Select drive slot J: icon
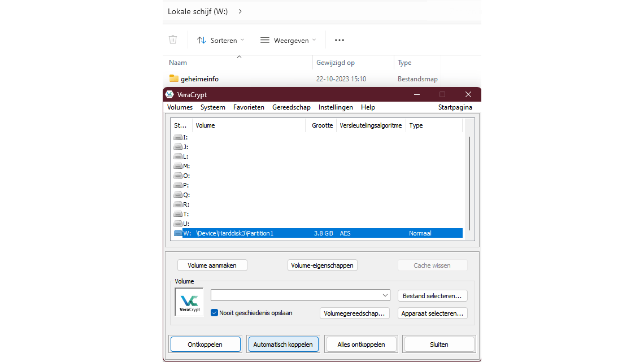Screen dimensions: 644x362 point(178,146)
